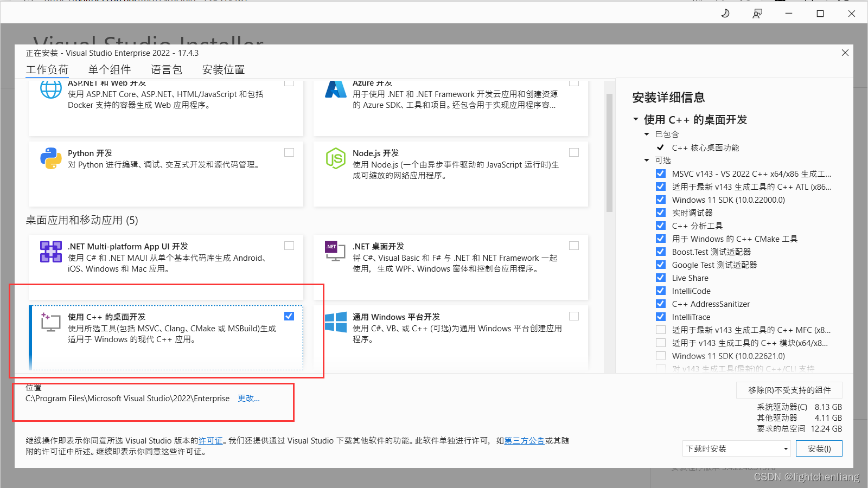
Task: Click the 更改... location link
Action: 249,399
